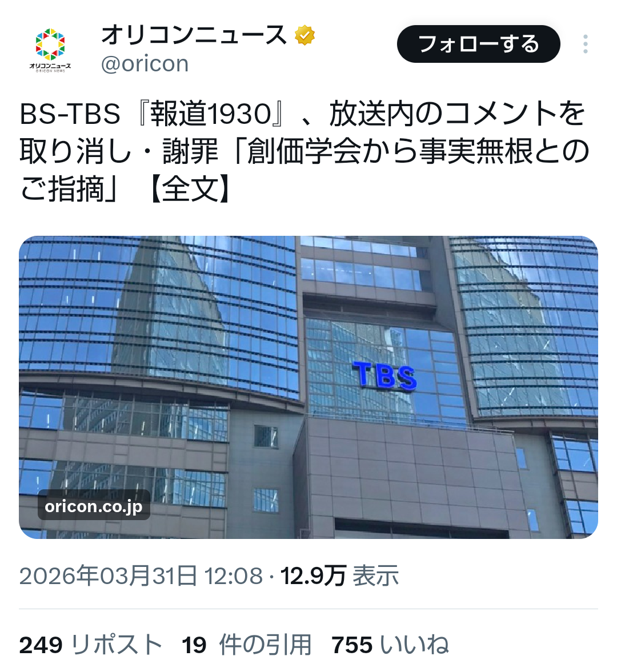
Task: Click the tweet headline text about 報道1930
Action: pos(305,151)
